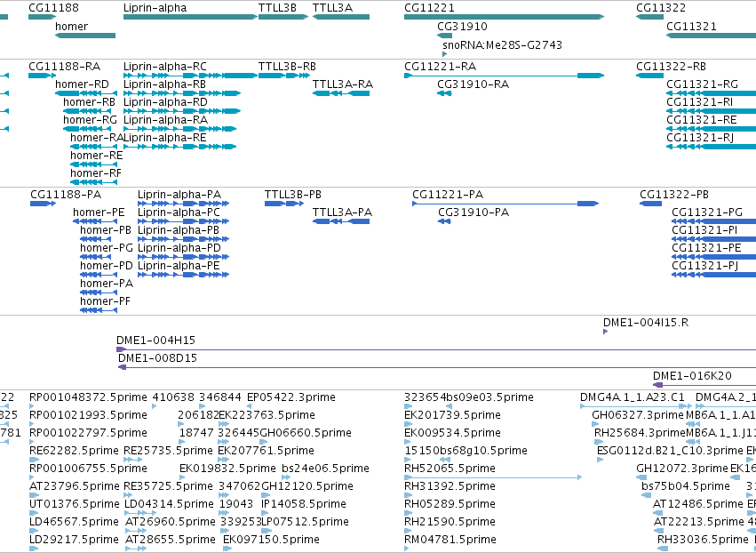Click protein homer-PE
756x553 pixels.
pos(95,221)
